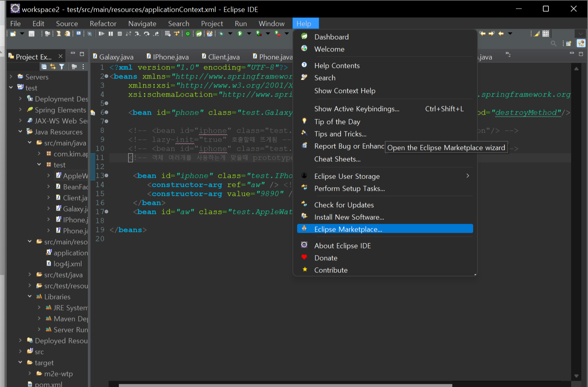The width and height of the screenshot is (588, 387).
Task: Click the Open Perspective icon
Action: (569, 44)
